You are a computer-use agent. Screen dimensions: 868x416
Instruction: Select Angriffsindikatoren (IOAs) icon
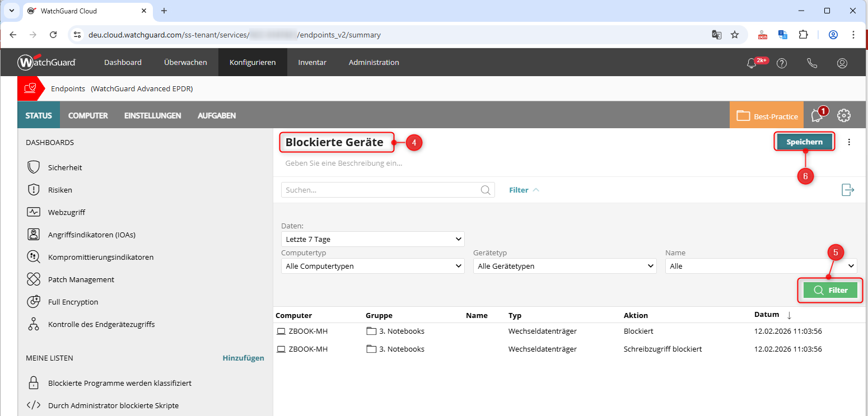34,235
